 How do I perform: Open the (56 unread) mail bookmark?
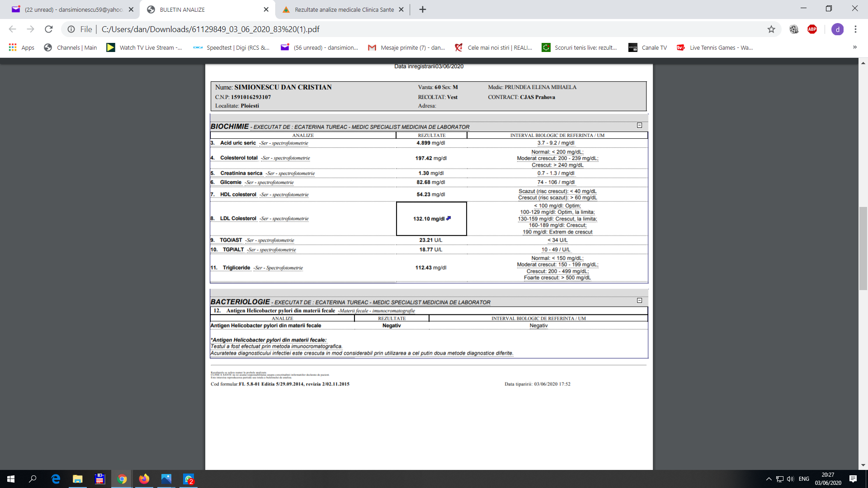point(319,47)
